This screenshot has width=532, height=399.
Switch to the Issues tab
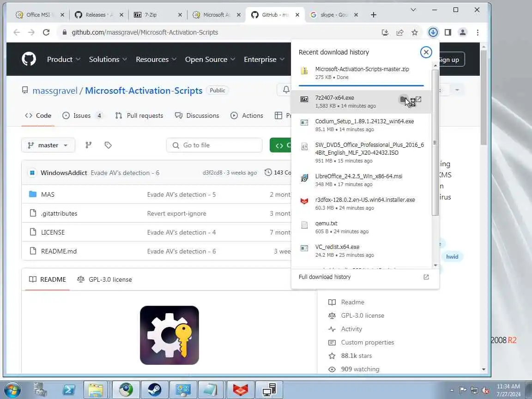point(83,116)
